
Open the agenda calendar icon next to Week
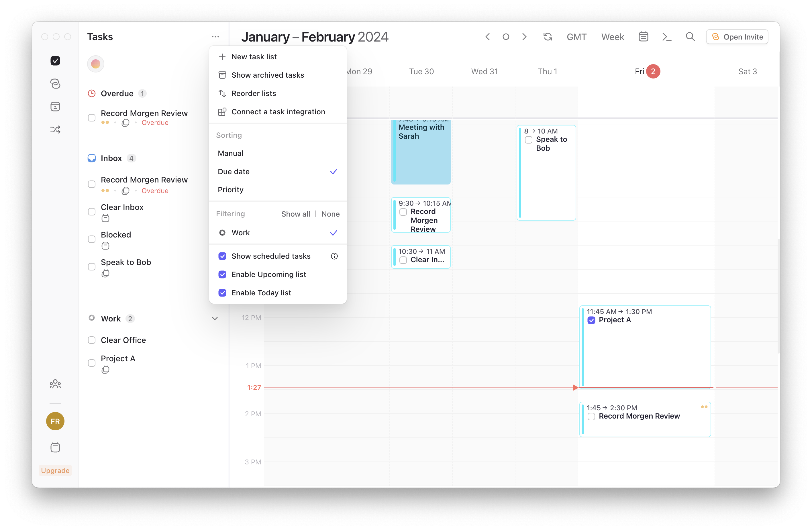coord(644,36)
